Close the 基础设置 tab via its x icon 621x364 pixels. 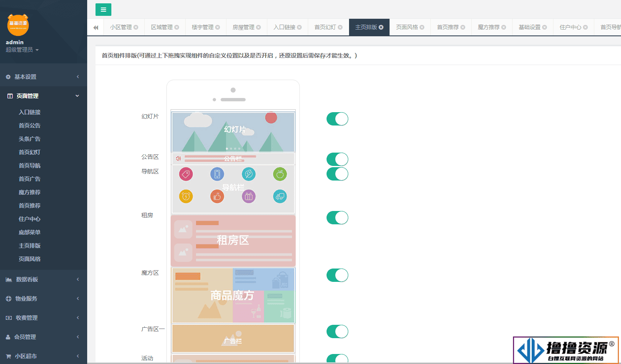[x=545, y=27]
